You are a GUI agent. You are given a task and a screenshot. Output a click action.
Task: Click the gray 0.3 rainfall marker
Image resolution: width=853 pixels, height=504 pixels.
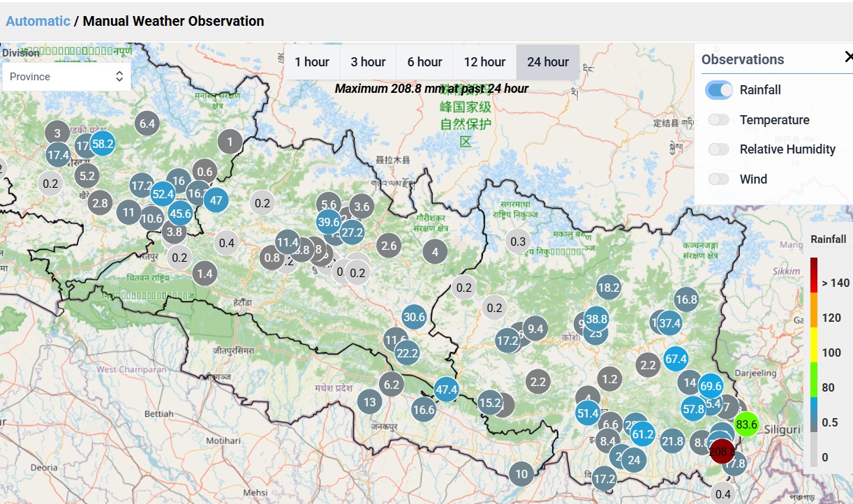[518, 242]
